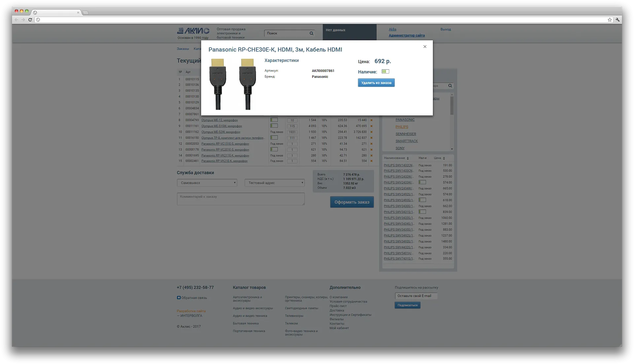Click the Аклис logo
This screenshot has height=364, width=634.
coord(193,31)
